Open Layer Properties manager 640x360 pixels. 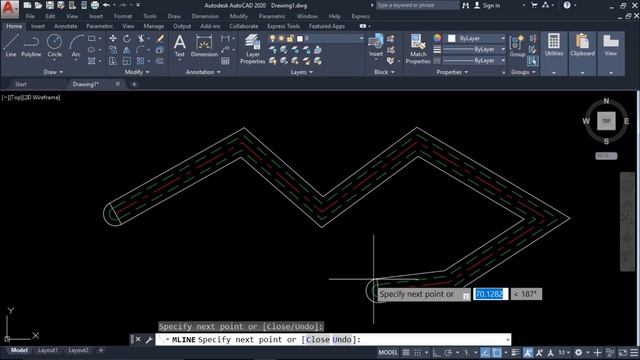point(253,49)
